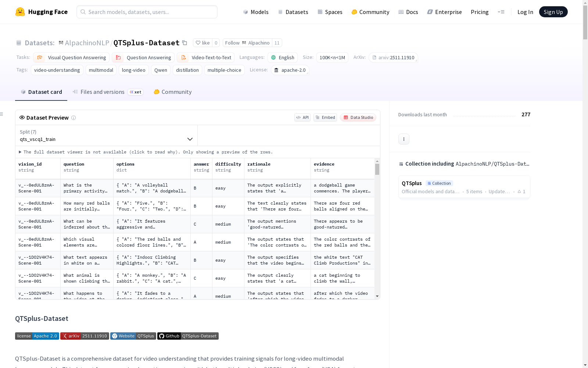
Task: Click the like count 0
Action: (x=216, y=43)
